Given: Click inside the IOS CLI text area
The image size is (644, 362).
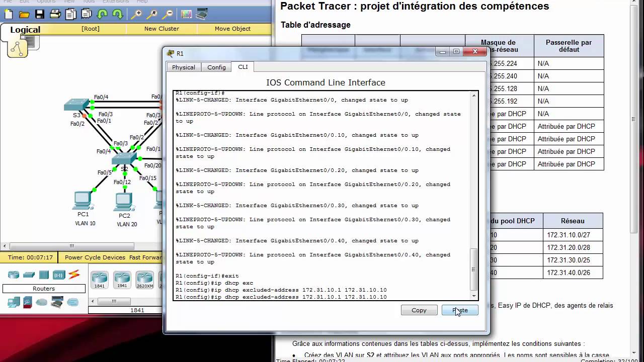Looking at the screenshot, I should point(322,196).
